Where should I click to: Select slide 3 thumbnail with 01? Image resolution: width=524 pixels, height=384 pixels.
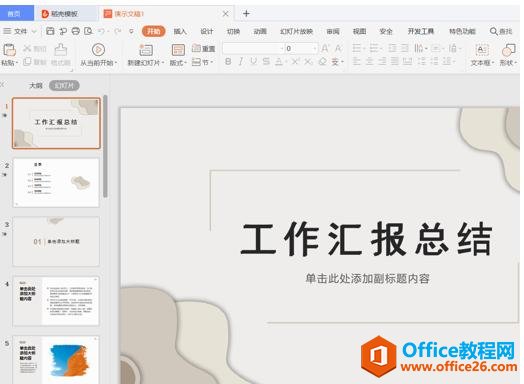(56, 241)
